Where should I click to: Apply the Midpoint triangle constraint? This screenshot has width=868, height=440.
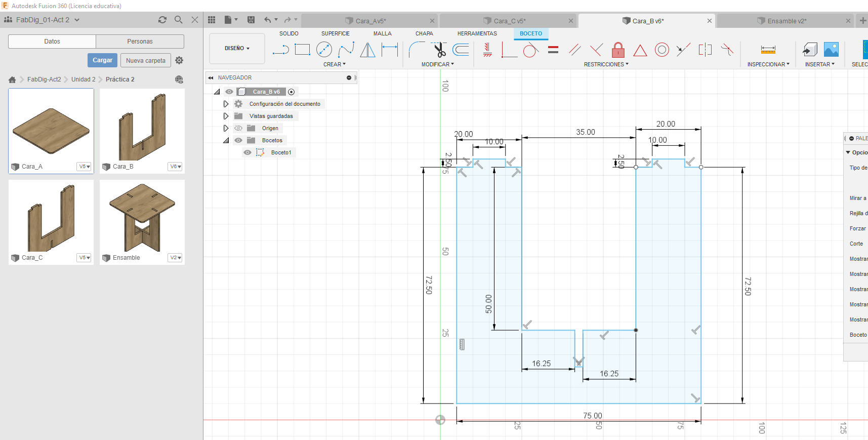pyautogui.click(x=640, y=50)
